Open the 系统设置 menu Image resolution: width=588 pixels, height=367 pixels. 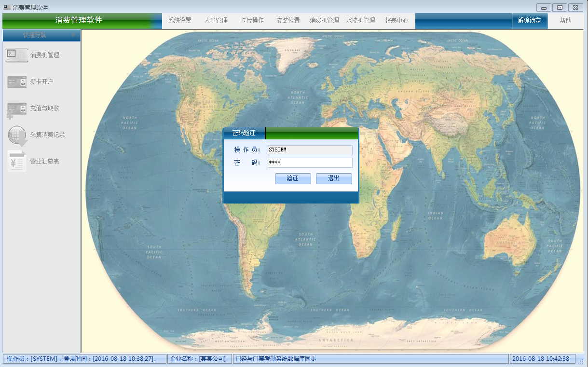179,21
